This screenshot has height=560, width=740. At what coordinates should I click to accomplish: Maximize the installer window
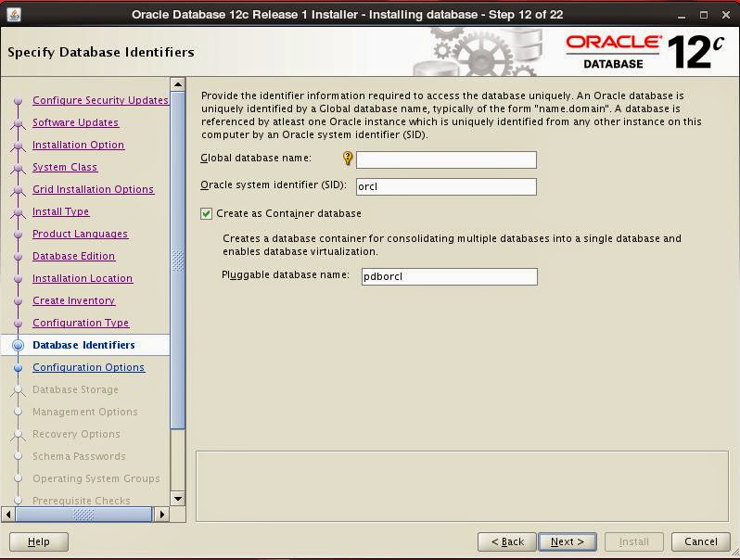tap(704, 15)
